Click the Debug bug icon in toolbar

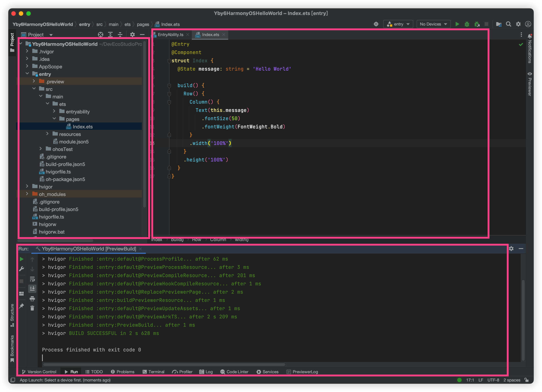point(467,24)
